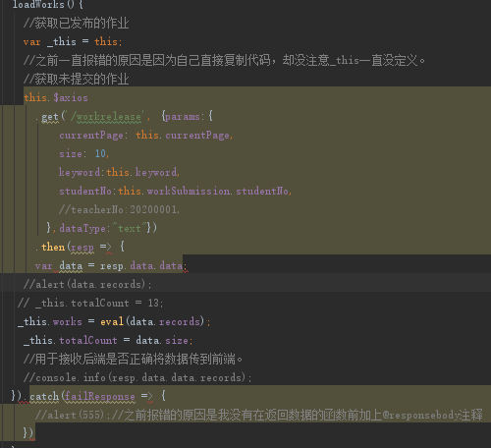The width and height of the screenshot is (491, 448).
Task: Click 'var data = resp.data.data;' line
Action: pos(111,265)
